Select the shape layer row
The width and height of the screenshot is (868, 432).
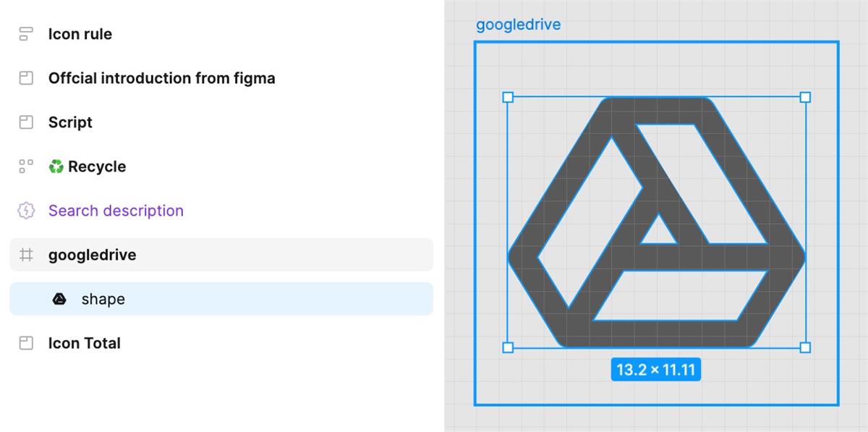221,299
